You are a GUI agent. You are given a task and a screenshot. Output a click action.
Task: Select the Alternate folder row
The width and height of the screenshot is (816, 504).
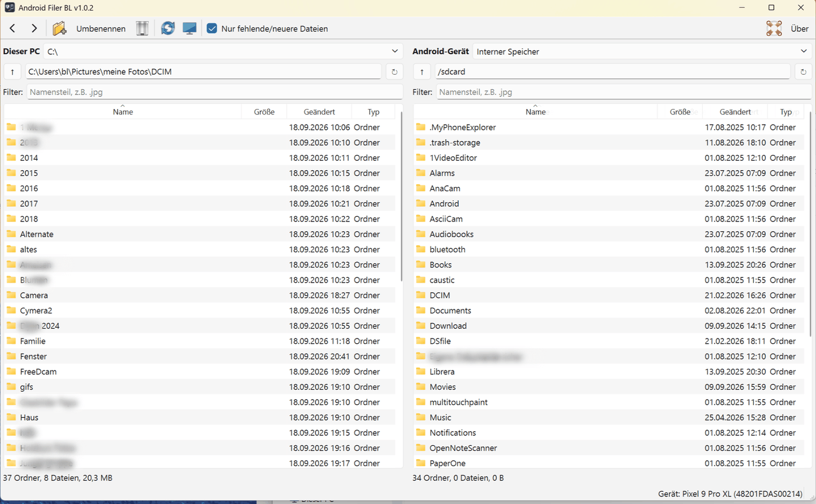click(x=200, y=234)
